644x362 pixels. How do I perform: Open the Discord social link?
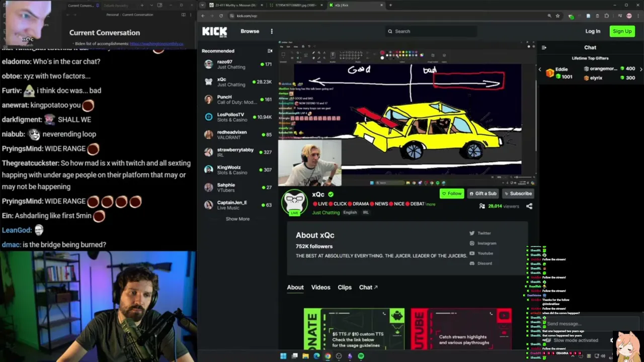[480, 263]
